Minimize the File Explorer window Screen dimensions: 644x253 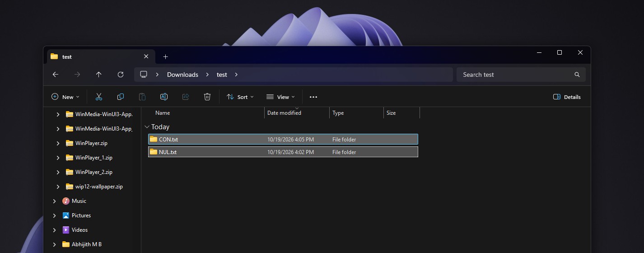pos(539,53)
